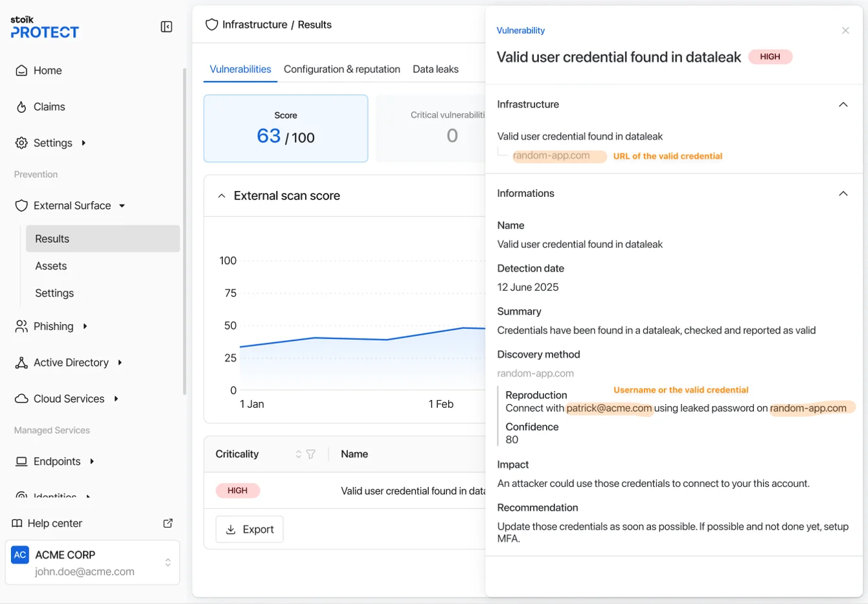Sort the table by Criticality arrows
This screenshot has height=604, width=868.
299,454
